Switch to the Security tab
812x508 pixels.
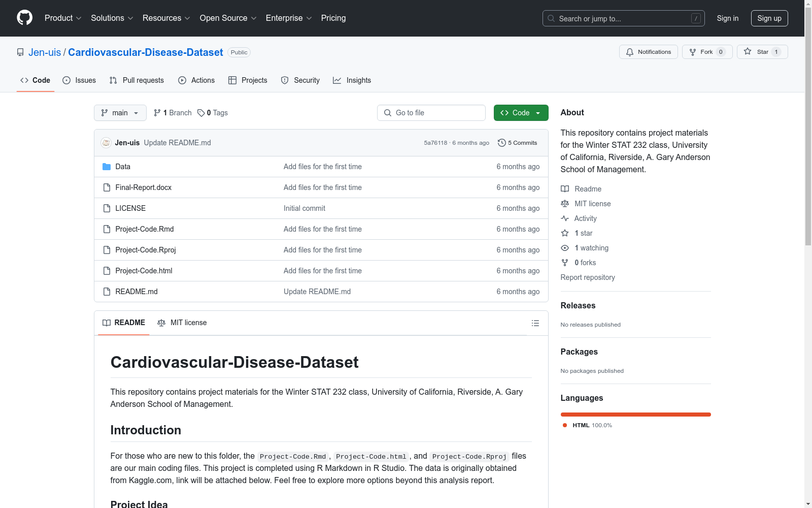click(x=307, y=80)
